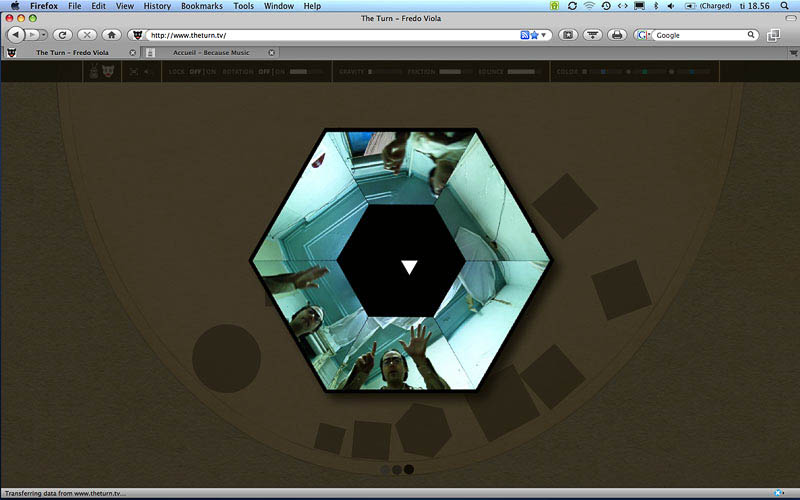Adjust the blue COLOR slider
800x500 pixels.
(x=605, y=72)
